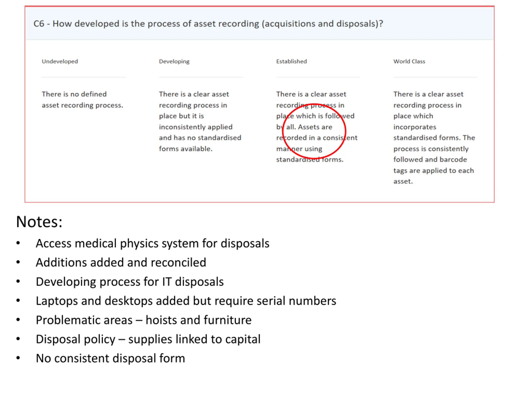Image resolution: width=532 pixels, height=399 pixels.
Task: Click 'Laptops and desktops added' serial numbers note
Action: point(186,301)
